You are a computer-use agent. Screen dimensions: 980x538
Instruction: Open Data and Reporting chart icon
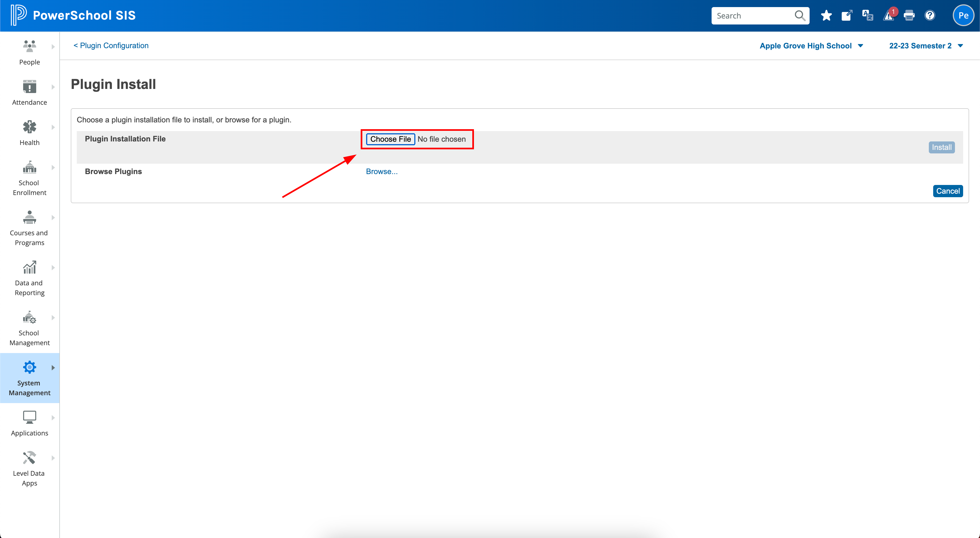29,267
